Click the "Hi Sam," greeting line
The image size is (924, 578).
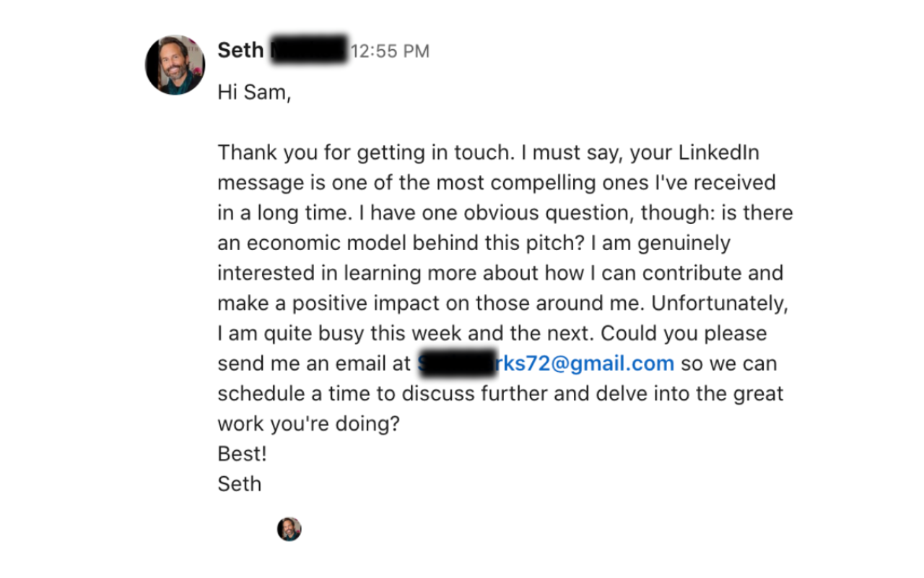click(x=253, y=93)
